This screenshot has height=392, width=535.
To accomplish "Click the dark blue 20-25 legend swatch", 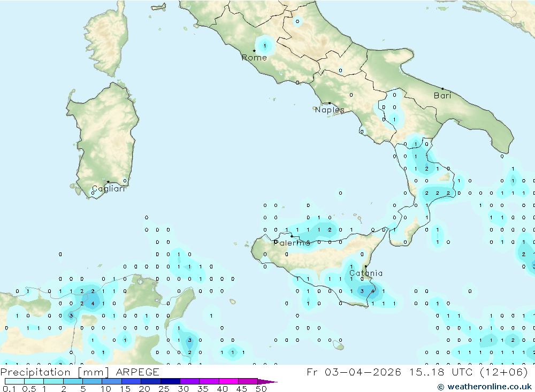I will (151, 381).
